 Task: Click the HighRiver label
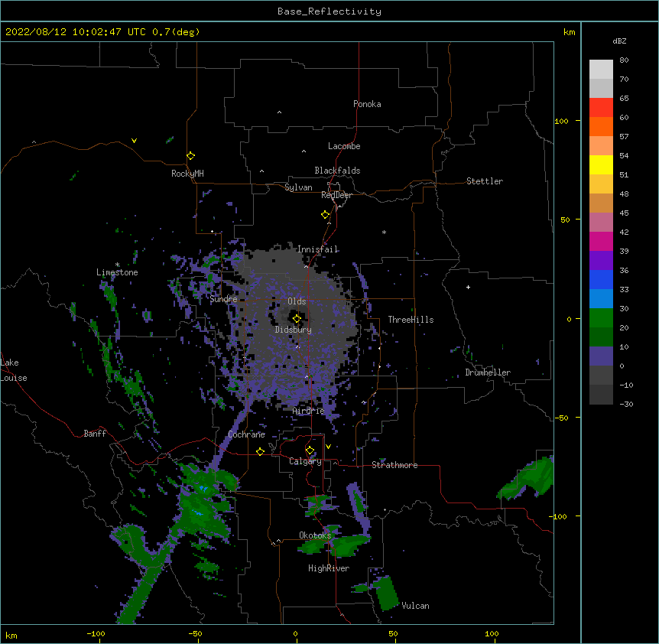(329, 568)
